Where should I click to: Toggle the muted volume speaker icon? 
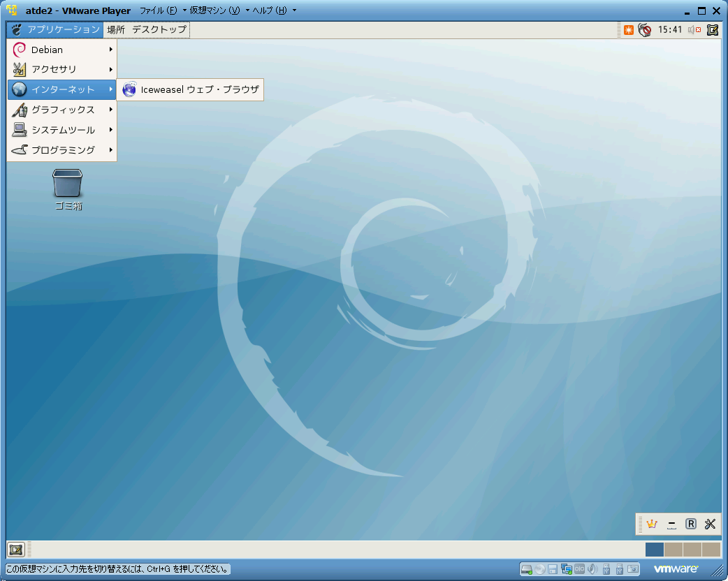694,30
